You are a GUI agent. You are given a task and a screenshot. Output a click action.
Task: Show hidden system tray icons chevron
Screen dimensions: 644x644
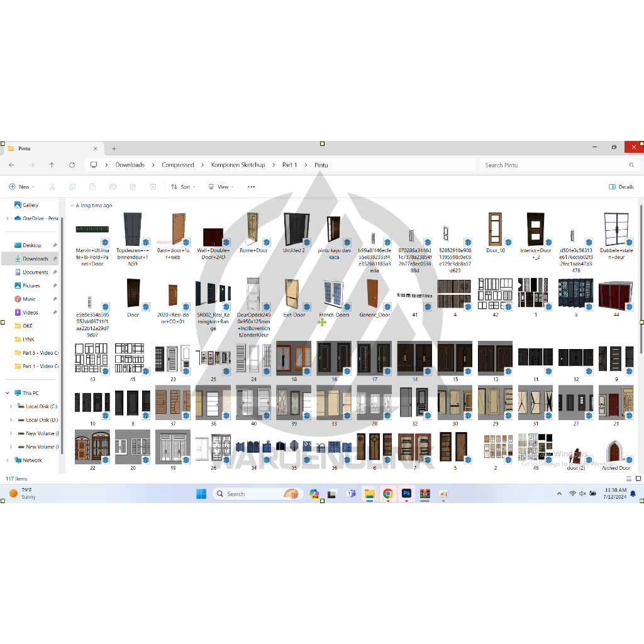(x=559, y=494)
